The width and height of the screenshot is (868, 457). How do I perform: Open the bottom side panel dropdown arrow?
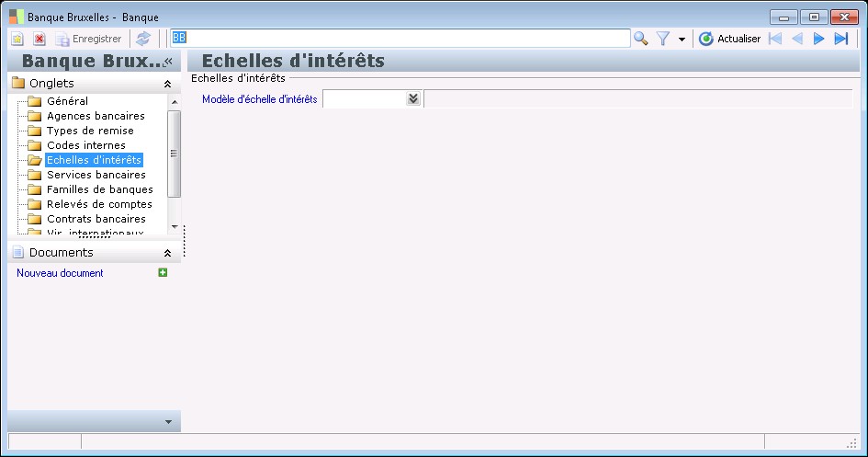(x=168, y=422)
